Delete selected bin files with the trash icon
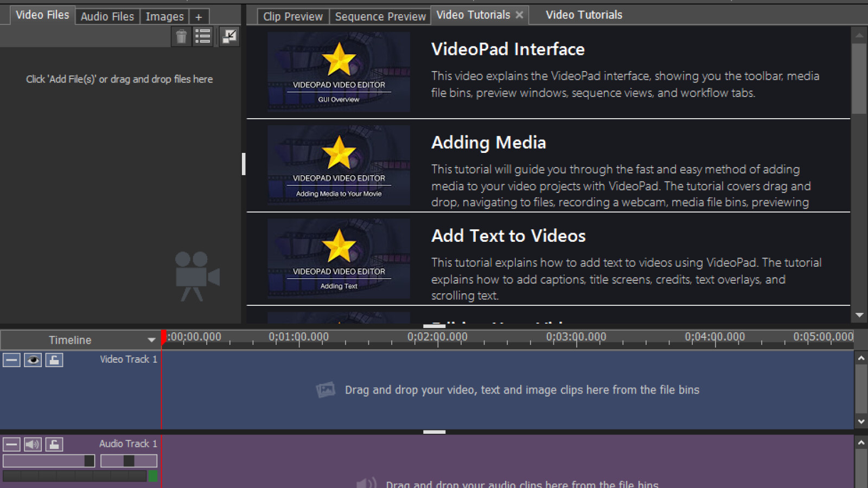Image resolution: width=868 pixels, height=488 pixels. 181,36
